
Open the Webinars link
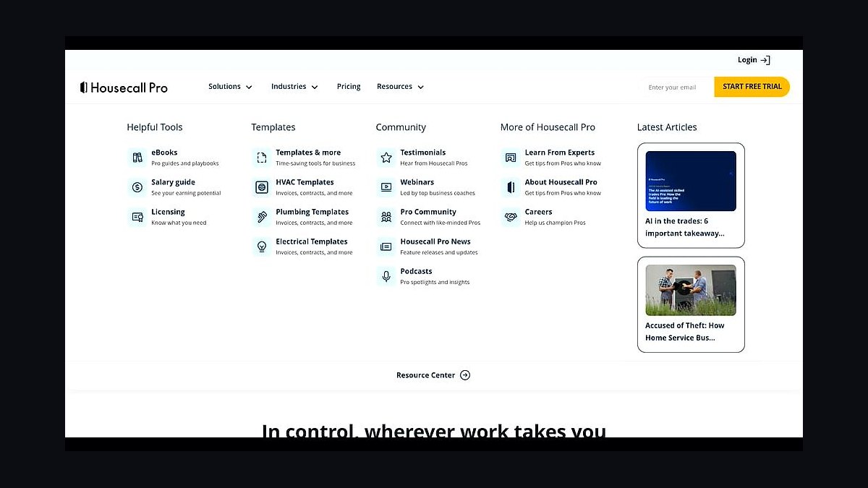pos(417,182)
